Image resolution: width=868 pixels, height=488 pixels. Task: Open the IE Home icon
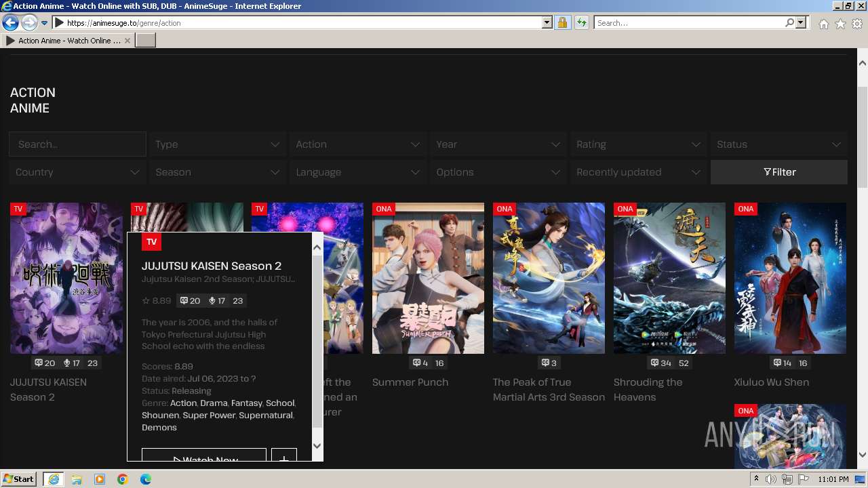pyautogui.click(x=823, y=24)
